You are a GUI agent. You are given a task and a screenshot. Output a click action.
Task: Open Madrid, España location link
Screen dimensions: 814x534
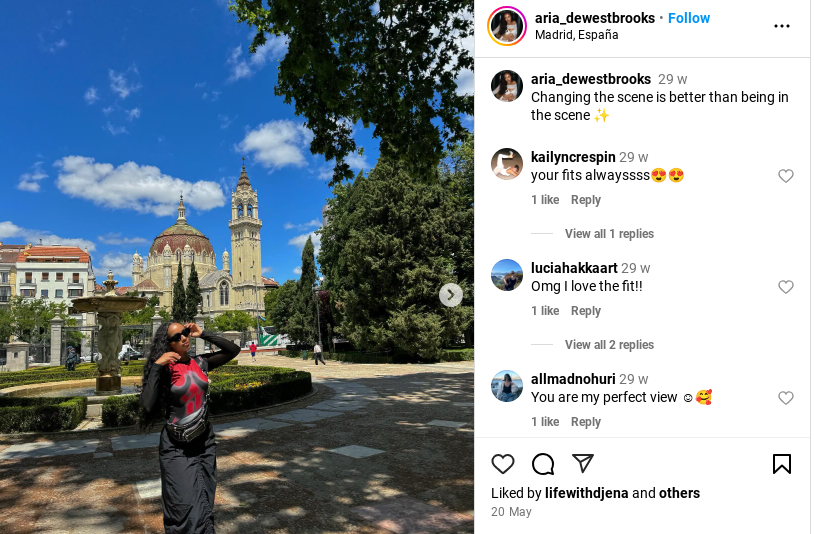(576, 35)
